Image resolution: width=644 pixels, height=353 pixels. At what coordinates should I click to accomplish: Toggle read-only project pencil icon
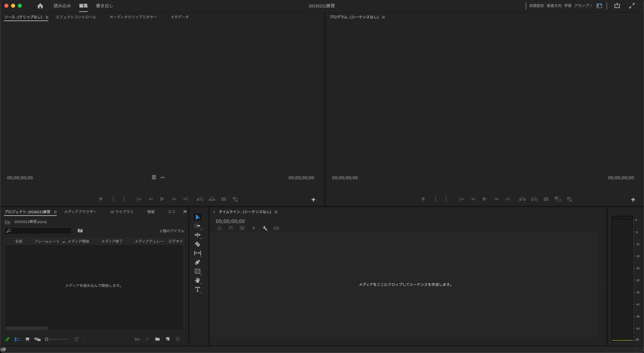click(7, 339)
